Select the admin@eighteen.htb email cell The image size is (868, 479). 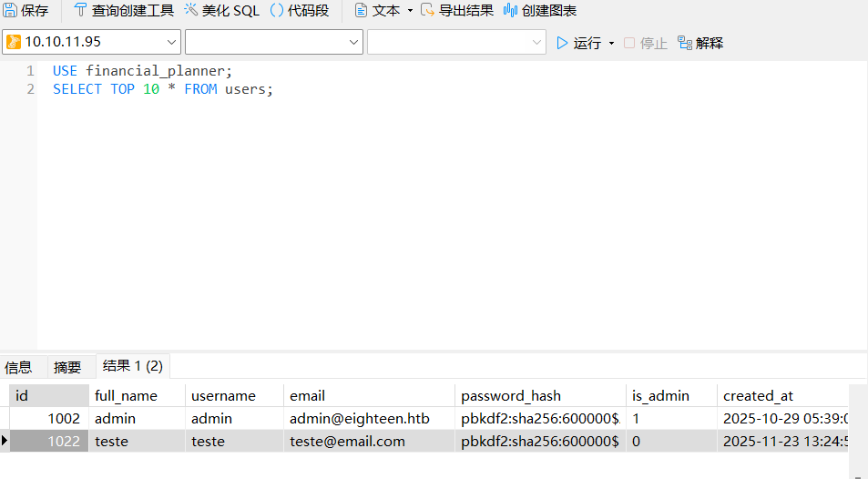(x=359, y=419)
